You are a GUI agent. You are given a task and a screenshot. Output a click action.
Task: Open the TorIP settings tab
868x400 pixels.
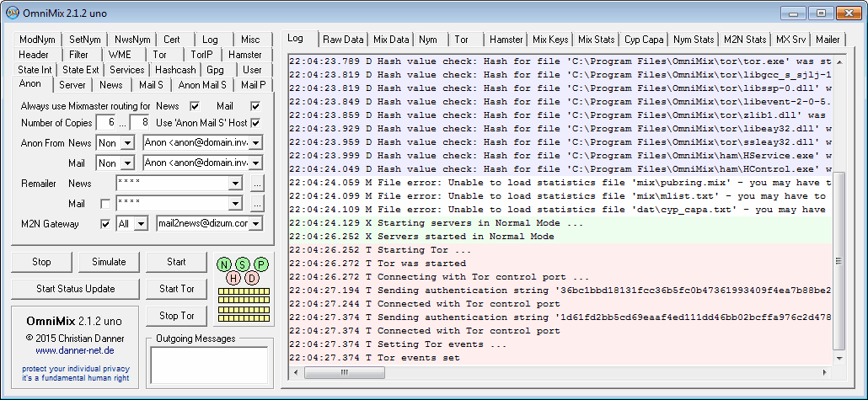point(202,55)
